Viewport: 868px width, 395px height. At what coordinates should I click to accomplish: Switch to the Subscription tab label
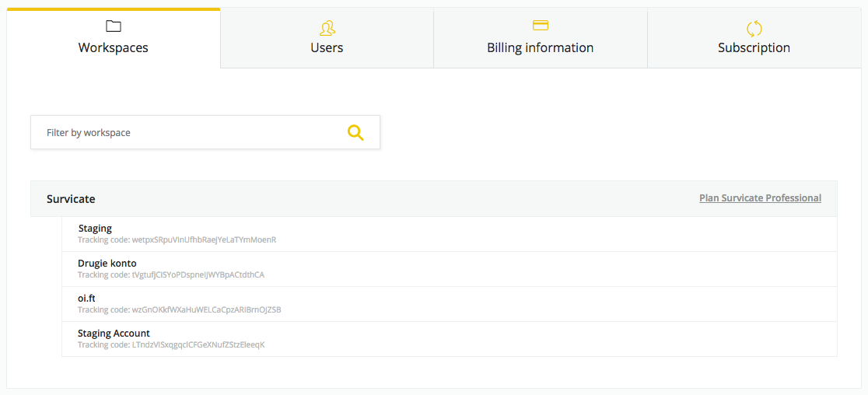click(x=754, y=47)
